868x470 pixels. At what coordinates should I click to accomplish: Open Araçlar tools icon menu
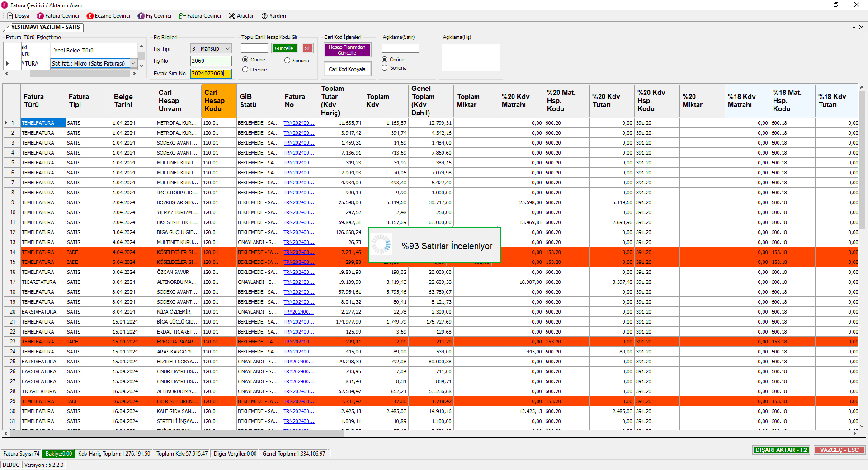click(x=232, y=16)
